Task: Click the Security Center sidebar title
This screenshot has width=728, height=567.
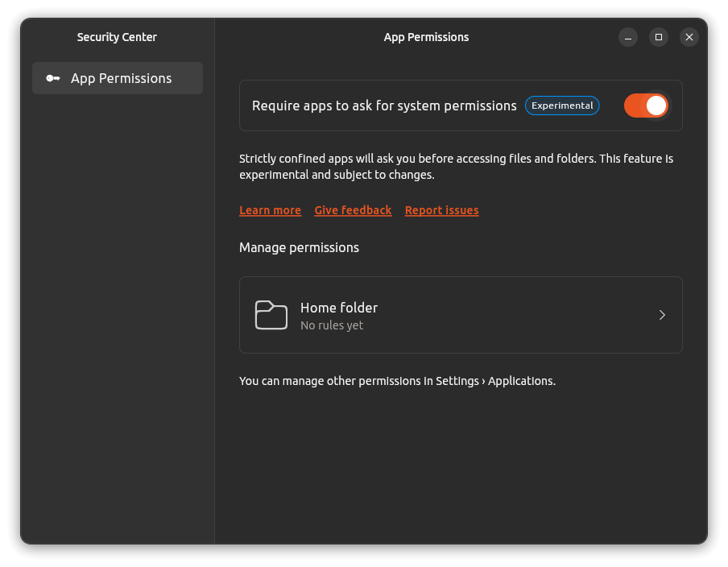Action: pos(117,37)
